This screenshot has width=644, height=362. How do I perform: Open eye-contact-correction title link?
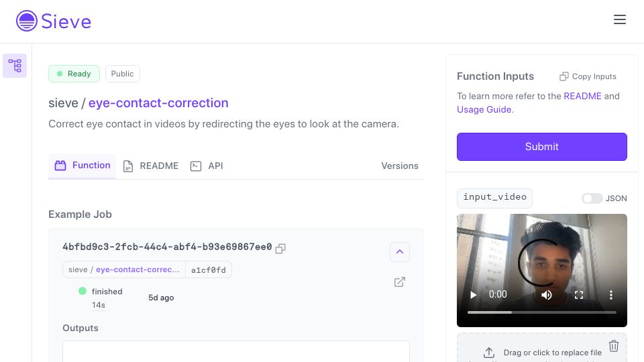[x=158, y=103]
